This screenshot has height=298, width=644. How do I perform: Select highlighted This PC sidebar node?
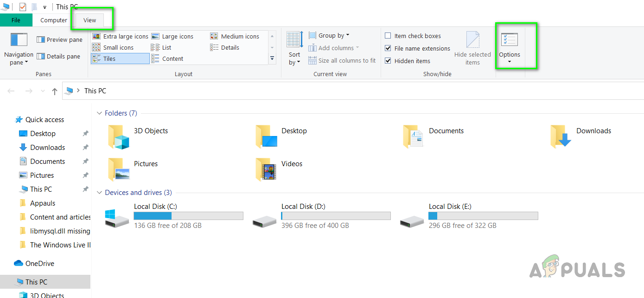point(45,282)
